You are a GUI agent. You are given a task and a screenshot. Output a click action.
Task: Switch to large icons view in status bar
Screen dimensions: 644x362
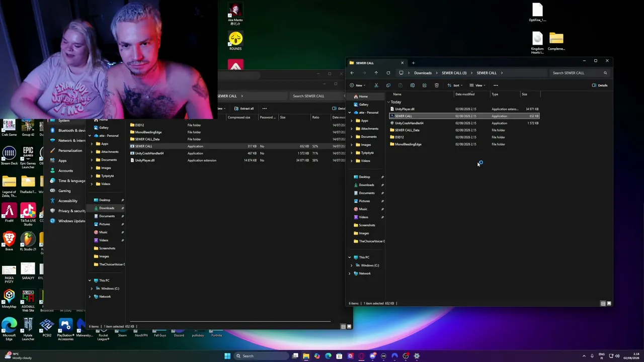(609, 304)
